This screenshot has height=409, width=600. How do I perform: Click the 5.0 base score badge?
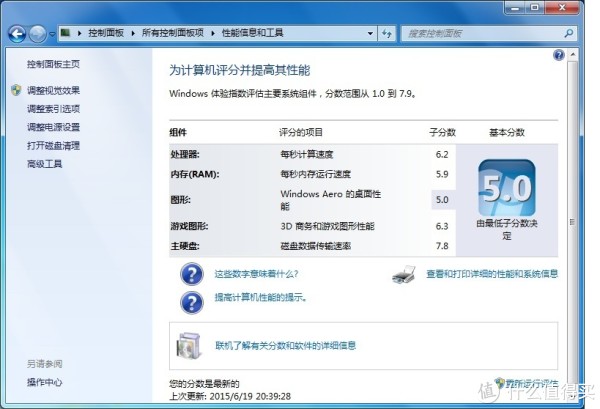pyautogui.click(x=507, y=188)
